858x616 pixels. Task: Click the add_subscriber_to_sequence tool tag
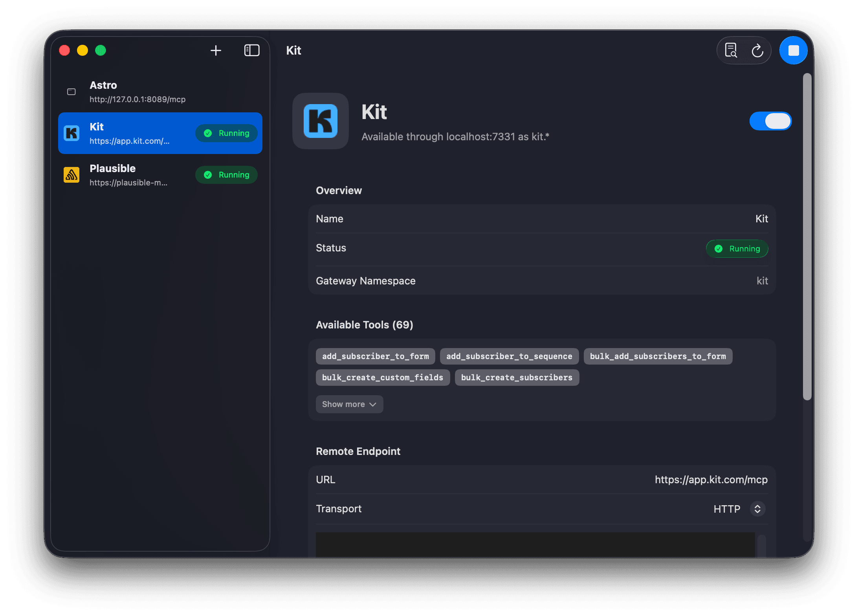coord(509,356)
